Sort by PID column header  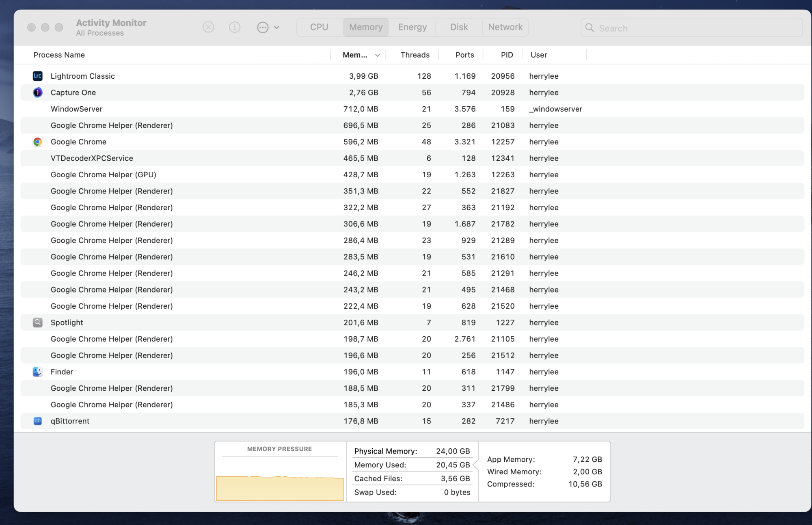(x=507, y=55)
